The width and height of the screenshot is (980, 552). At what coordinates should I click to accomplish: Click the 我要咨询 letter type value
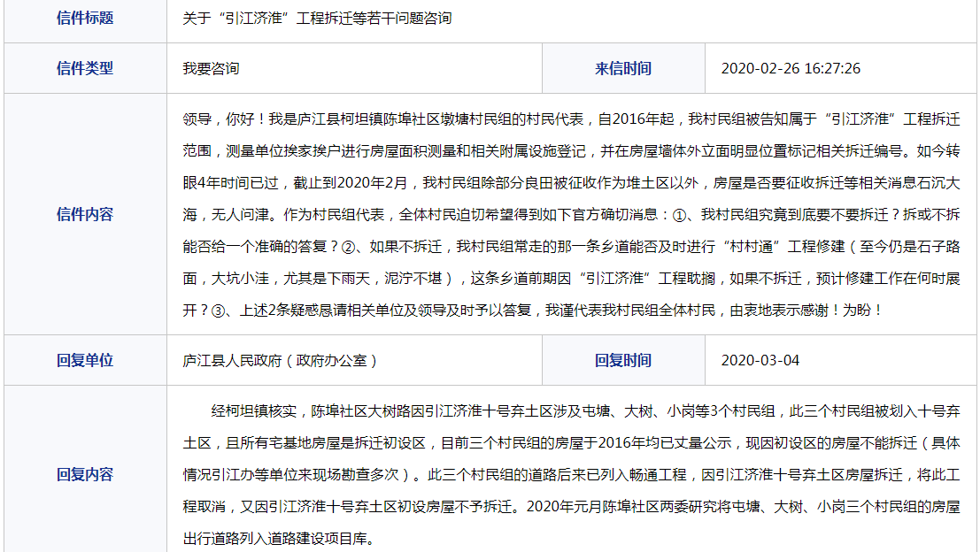pyautogui.click(x=211, y=69)
